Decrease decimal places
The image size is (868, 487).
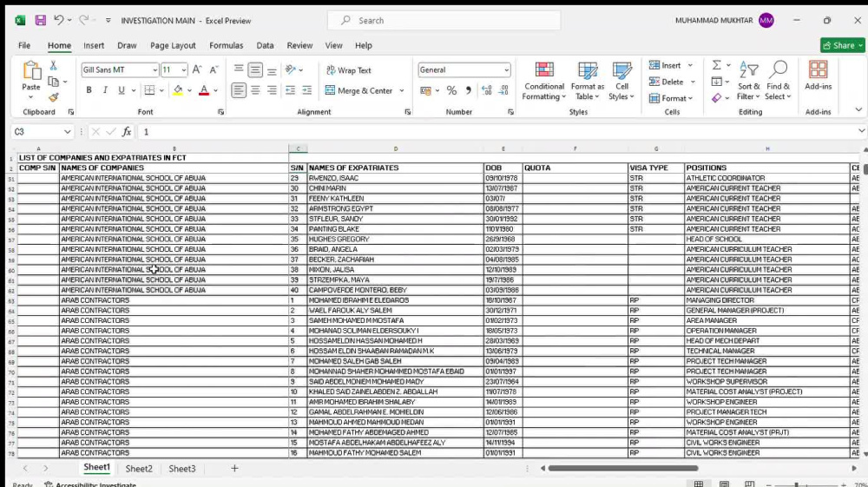click(x=503, y=90)
